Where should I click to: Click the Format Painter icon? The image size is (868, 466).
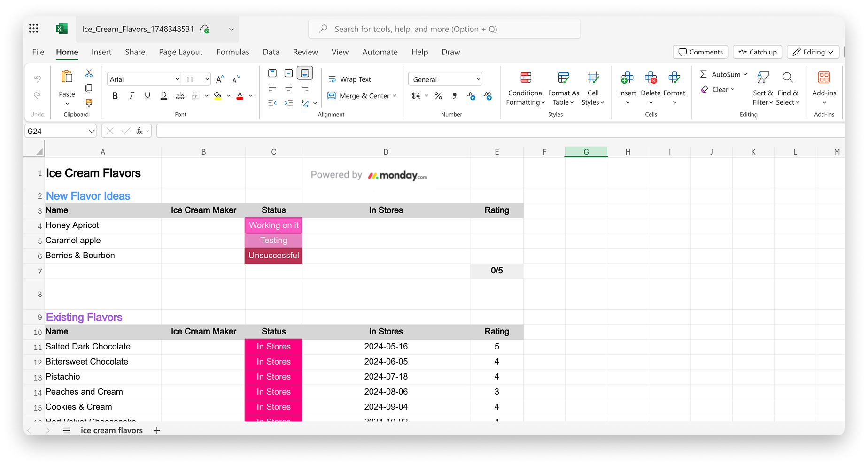[x=89, y=103]
